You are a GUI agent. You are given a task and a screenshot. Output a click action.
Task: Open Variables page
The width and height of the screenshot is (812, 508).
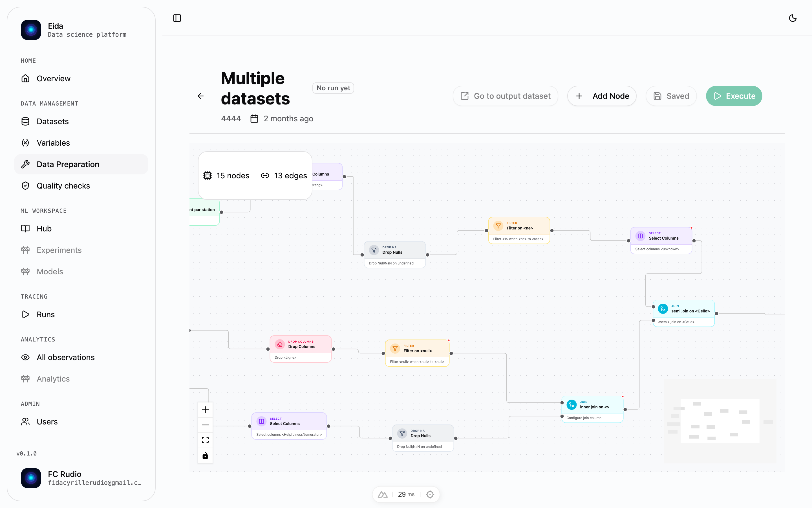point(81,143)
